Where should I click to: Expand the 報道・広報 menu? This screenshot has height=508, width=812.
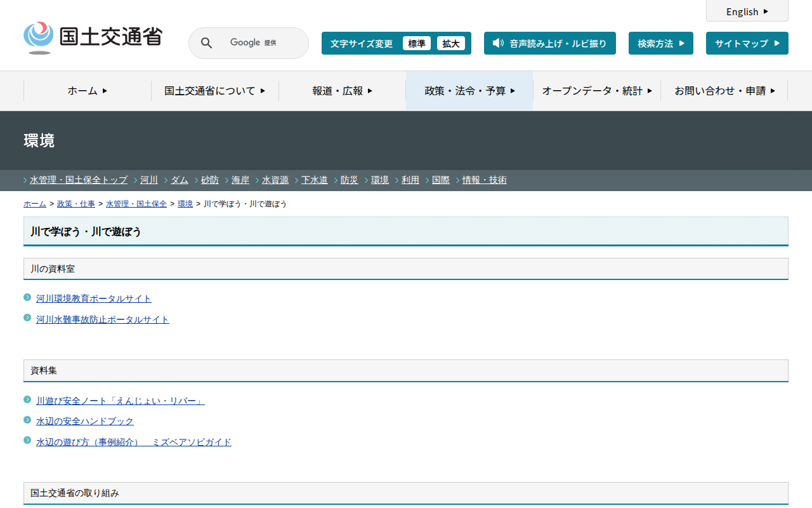pyautogui.click(x=342, y=91)
